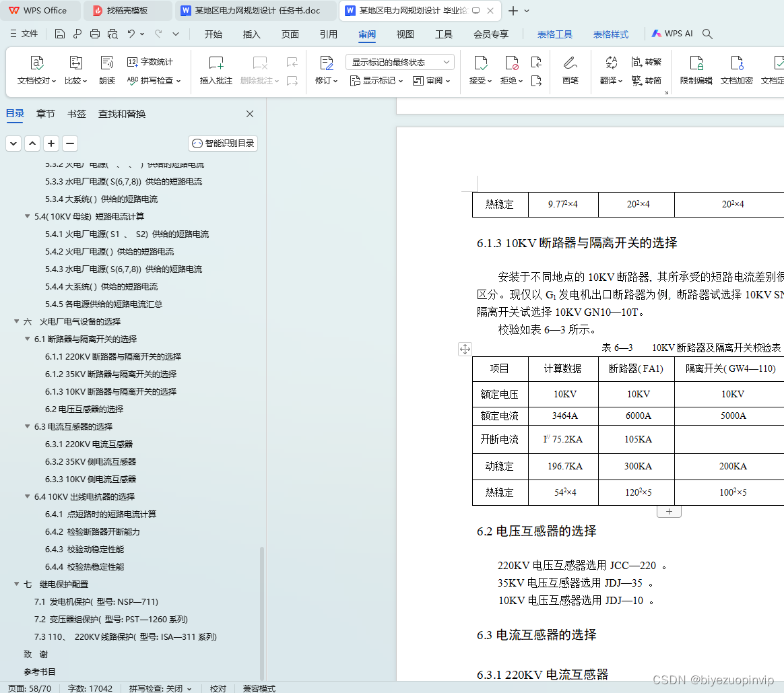Collapse 5.4(10KV母线)短路电流计算 tree node
784x693 pixels.
pos(28,216)
